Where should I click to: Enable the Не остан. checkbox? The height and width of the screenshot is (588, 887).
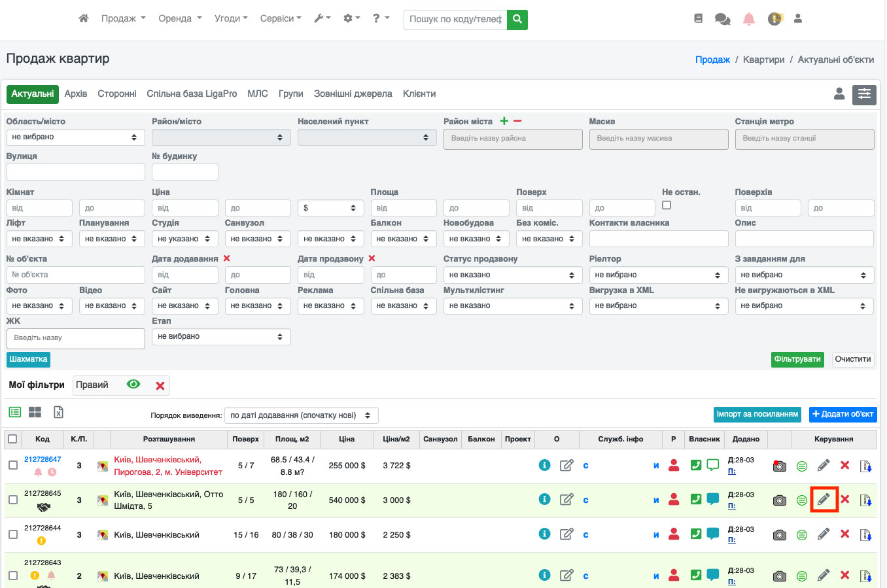click(667, 205)
